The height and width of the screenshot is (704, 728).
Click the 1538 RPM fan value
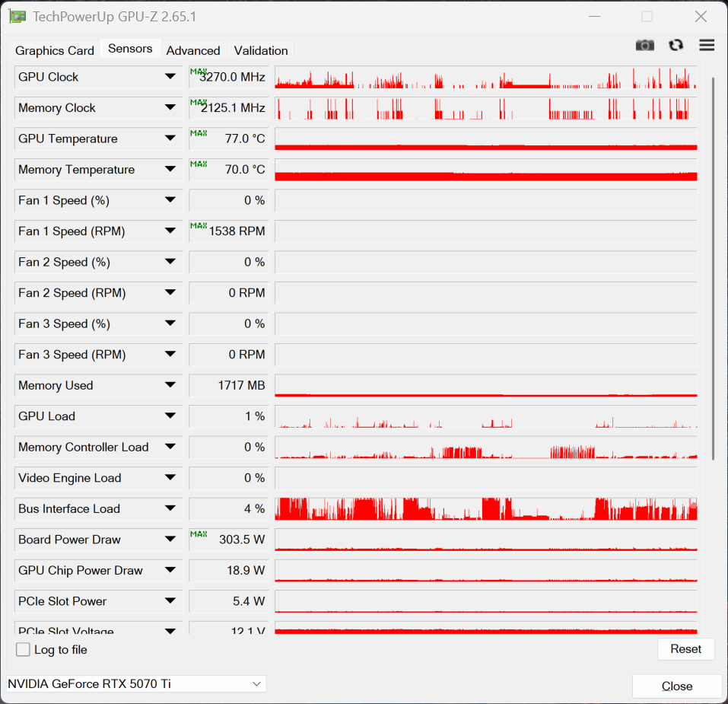[229, 231]
